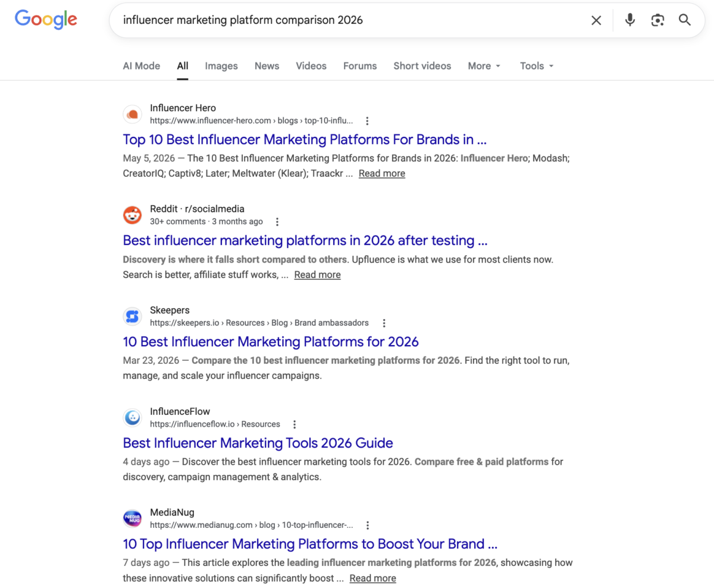
Task: Switch to Forums tab
Action: pos(360,66)
